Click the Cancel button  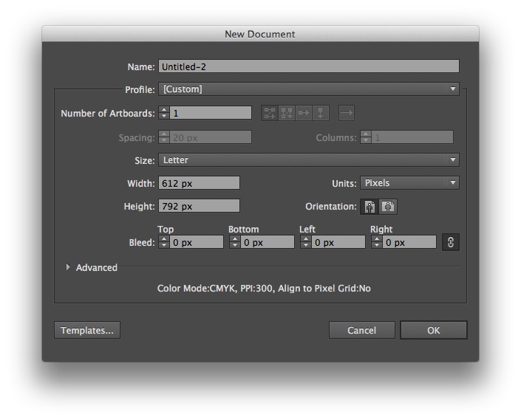click(362, 330)
